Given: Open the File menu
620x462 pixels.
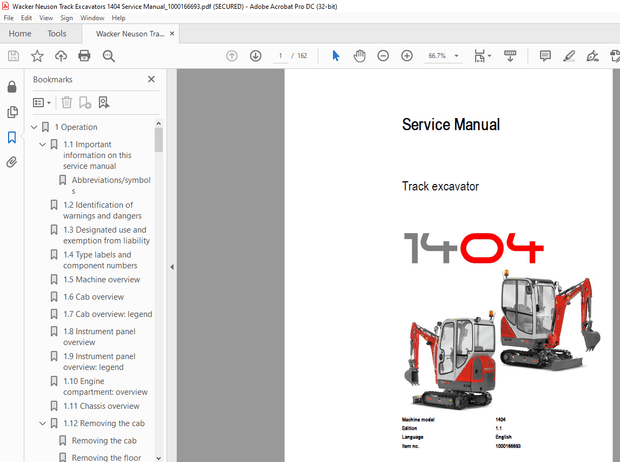Looking at the screenshot, I should [x=8, y=18].
